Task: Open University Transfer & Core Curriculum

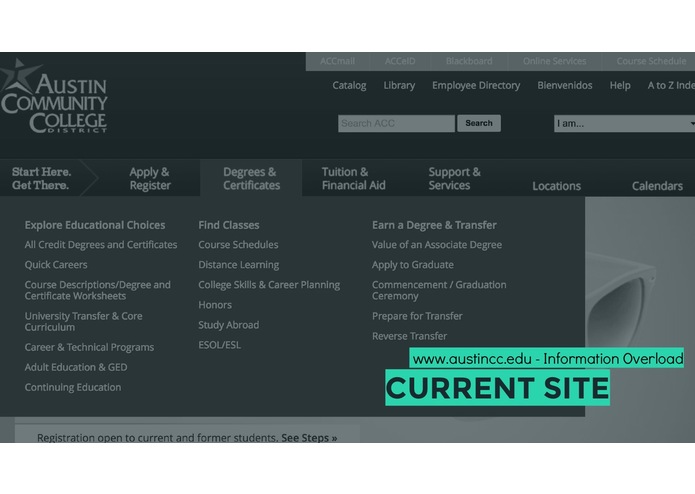Action: (83, 322)
